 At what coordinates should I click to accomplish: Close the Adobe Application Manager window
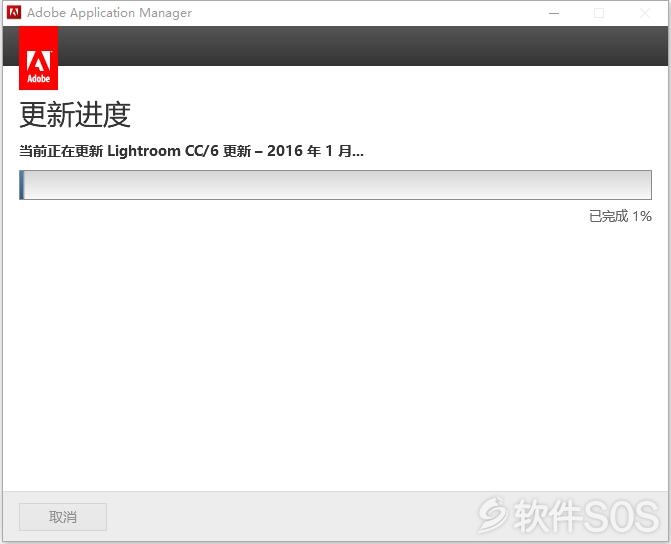644,13
